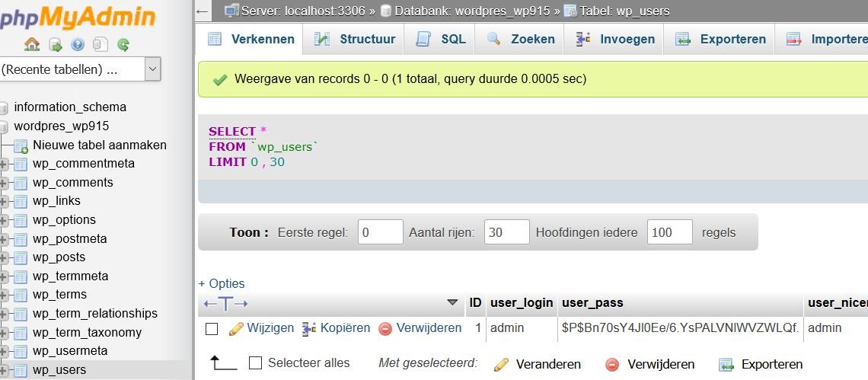The image size is (868, 380).
Task: Expand the wp_postmeta tree node
Action: 4,239
